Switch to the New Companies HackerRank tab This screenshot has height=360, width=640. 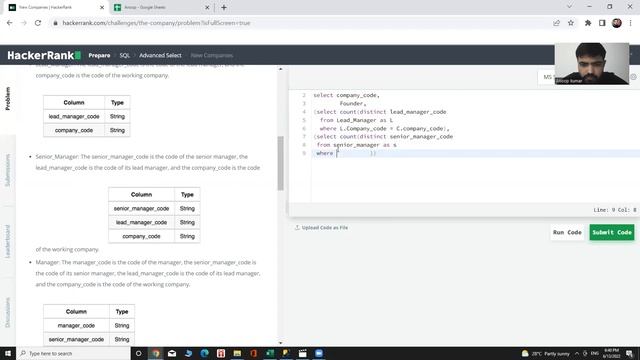pyautogui.click(x=56, y=7)
